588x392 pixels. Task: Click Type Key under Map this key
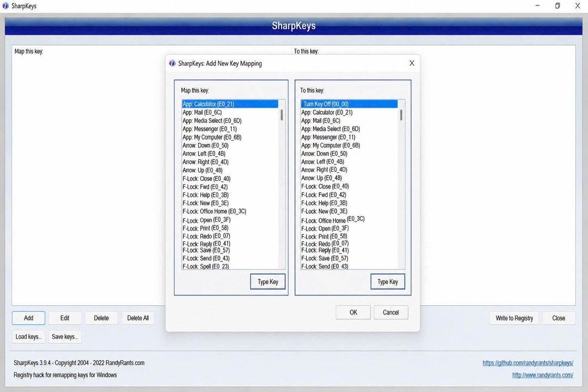268,282
